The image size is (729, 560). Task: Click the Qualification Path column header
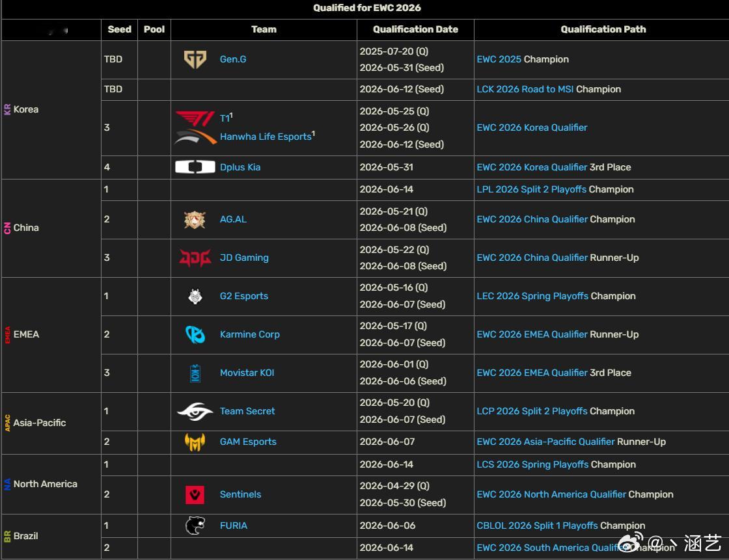point(603,29)
